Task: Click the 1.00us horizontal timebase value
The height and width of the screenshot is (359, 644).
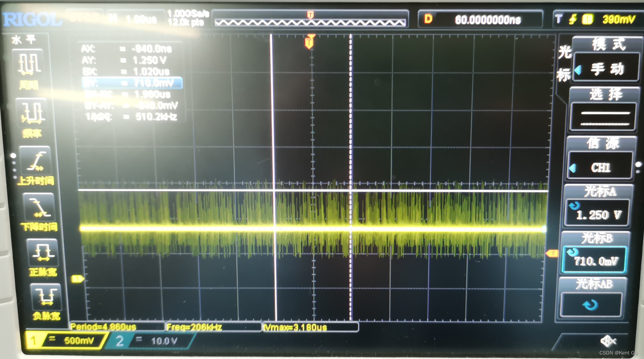Action: point(141,19)
